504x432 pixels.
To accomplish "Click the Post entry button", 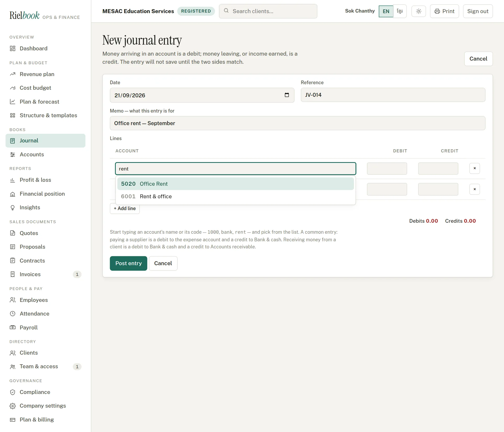I will pyautogui.click(x=128, y=263).
